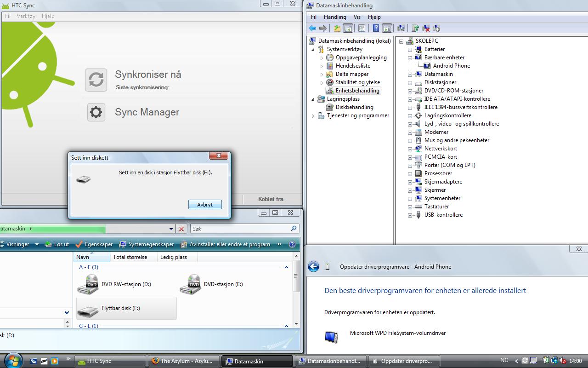
Task: Click the properties sheet toolbar icon
Action: [362, 29]
